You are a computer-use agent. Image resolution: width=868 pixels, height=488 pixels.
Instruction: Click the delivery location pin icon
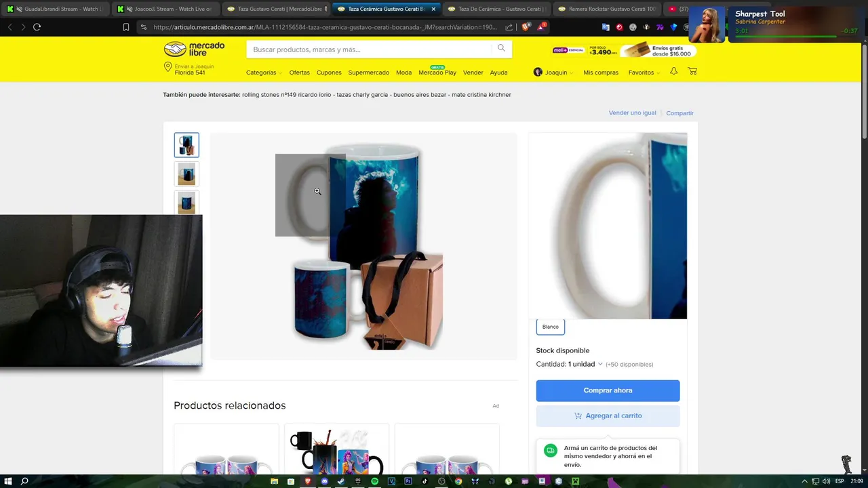point(167,67)
